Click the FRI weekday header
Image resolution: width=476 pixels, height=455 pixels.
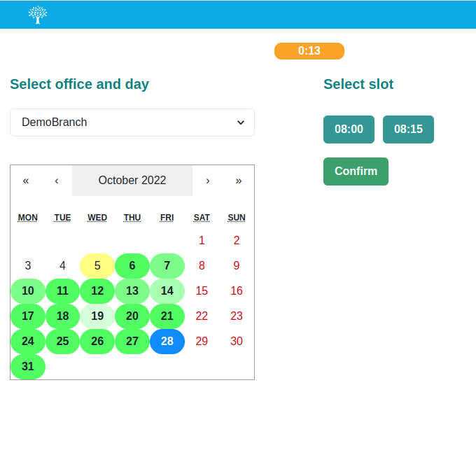coord(167,218)
